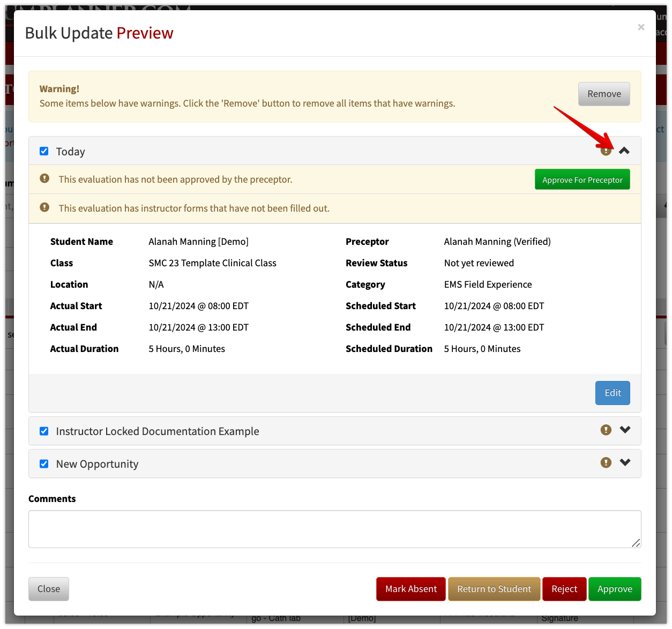
Task: Click Approve For Preceptor button
Action: [583, 179]
